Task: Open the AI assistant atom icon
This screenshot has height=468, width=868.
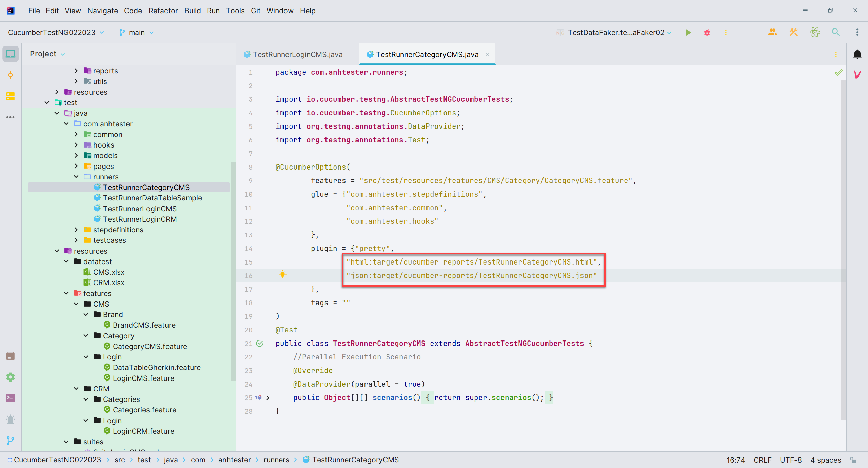Action: (x=815, y=32)
